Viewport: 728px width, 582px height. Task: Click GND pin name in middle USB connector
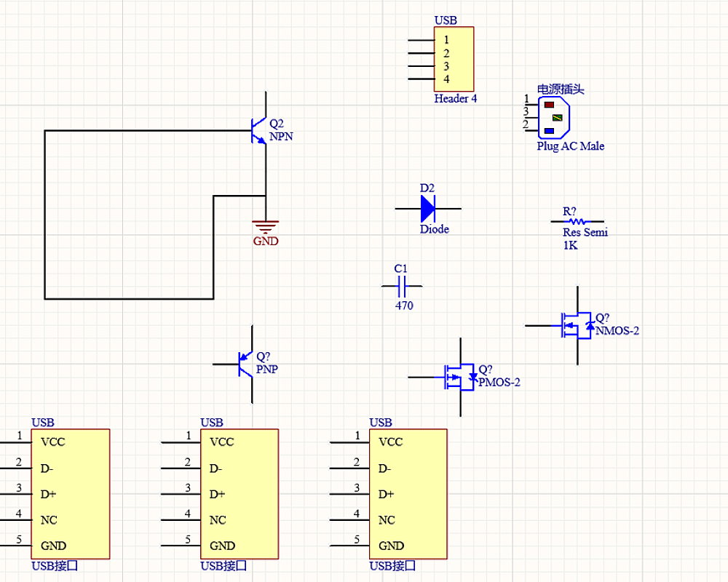222,546
